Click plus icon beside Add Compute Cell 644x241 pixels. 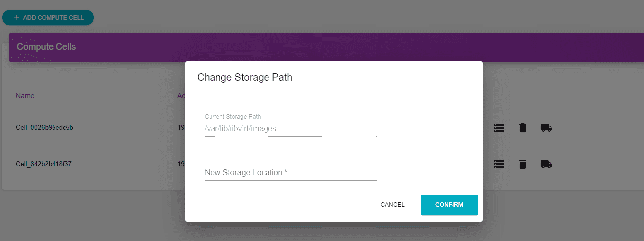pos(17,18)
